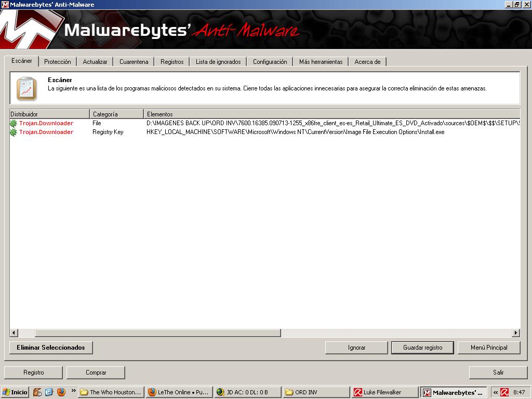Switch to LeThe Online Firefox window
Image resolution: width=532 pixels, height=399 pixels.
(180, 392)
